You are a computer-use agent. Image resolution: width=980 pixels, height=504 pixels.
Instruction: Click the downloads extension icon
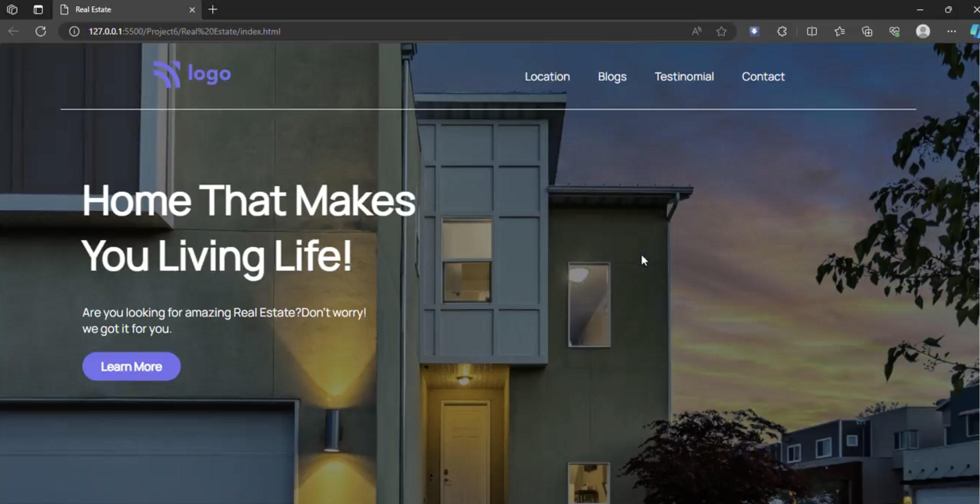(754, 31)
